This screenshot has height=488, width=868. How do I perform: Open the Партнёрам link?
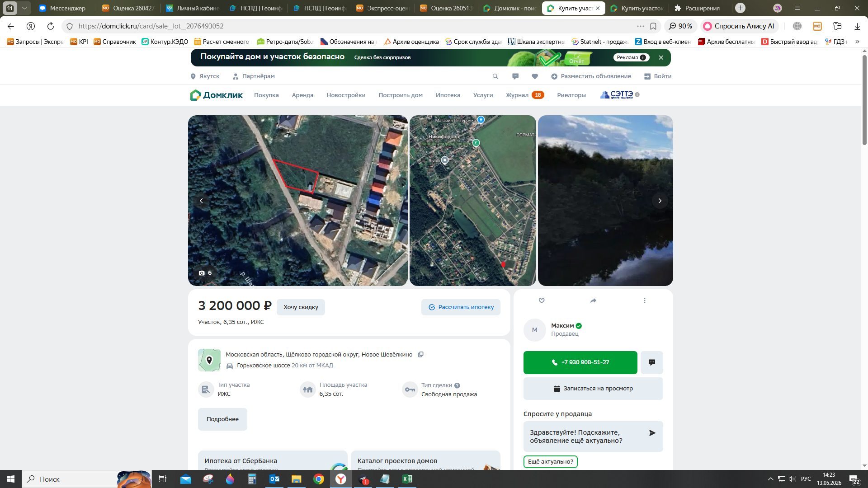[254, 76]
